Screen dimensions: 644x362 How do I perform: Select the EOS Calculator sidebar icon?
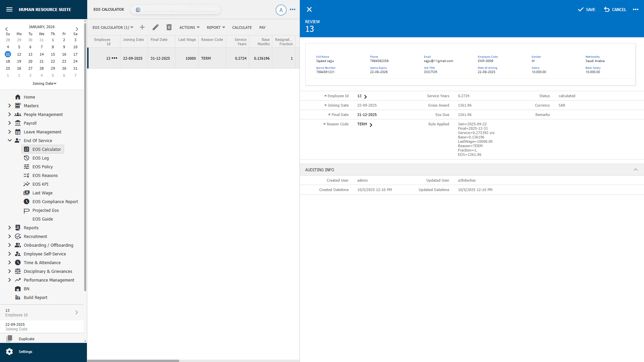26,149
